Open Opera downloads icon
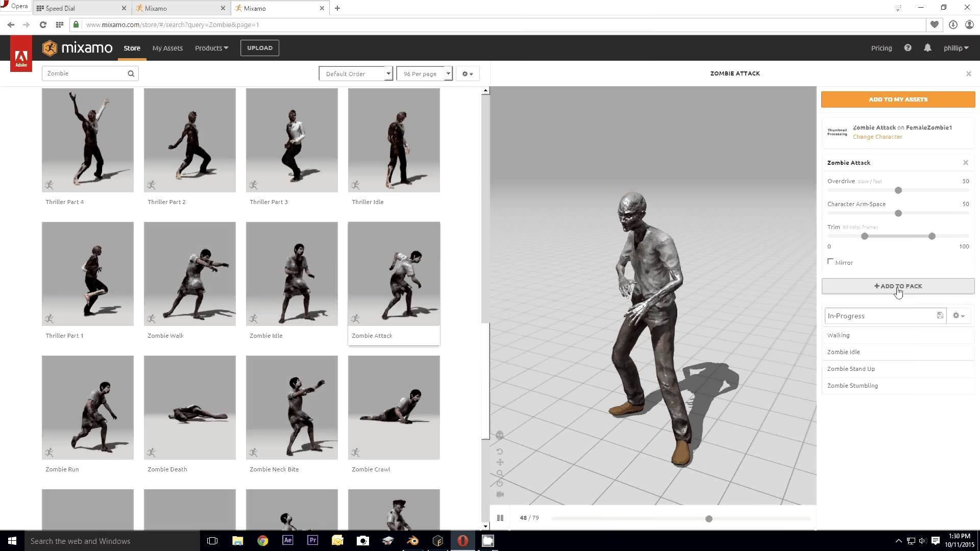 (x=953, y=24)
